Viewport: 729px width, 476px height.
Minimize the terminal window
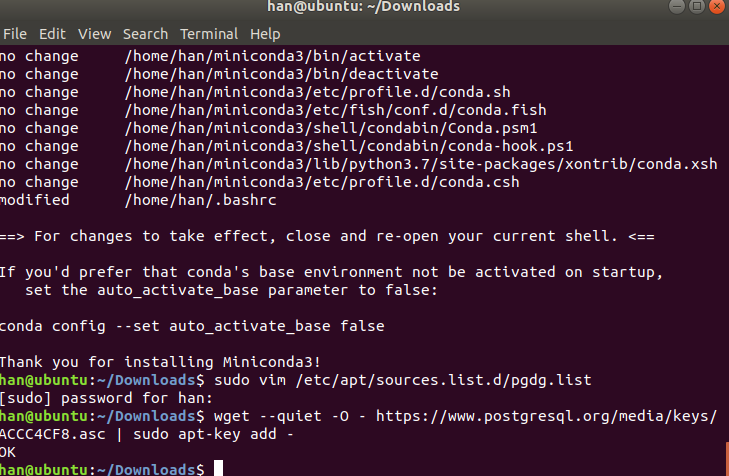pyautogui.click(x=676, y=6)
